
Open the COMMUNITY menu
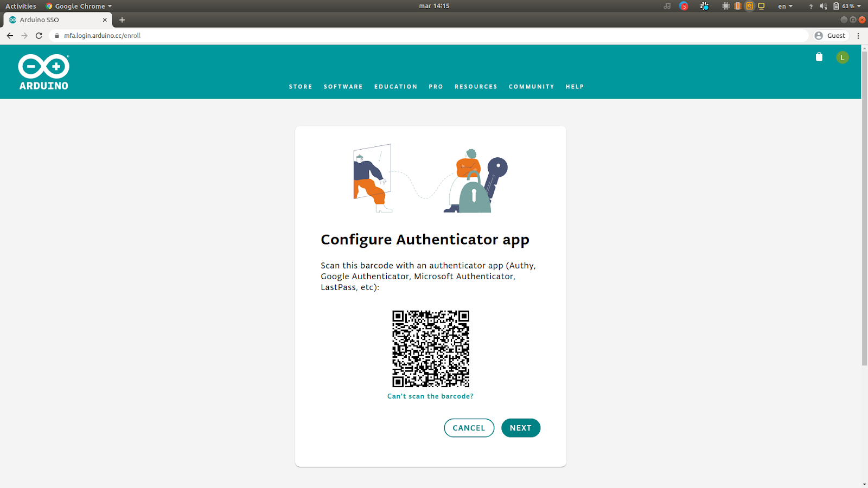pyautogui.click(x=532, y=87)
